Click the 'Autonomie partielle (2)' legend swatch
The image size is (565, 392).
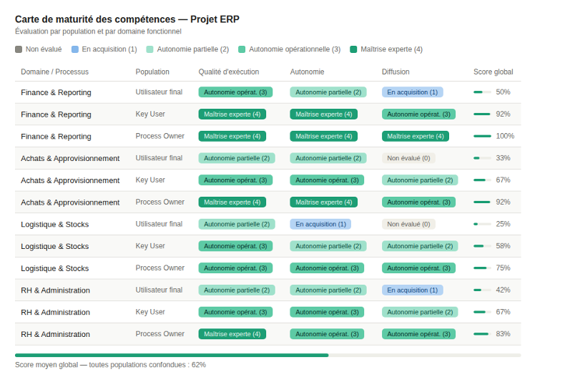coord(149,49)
